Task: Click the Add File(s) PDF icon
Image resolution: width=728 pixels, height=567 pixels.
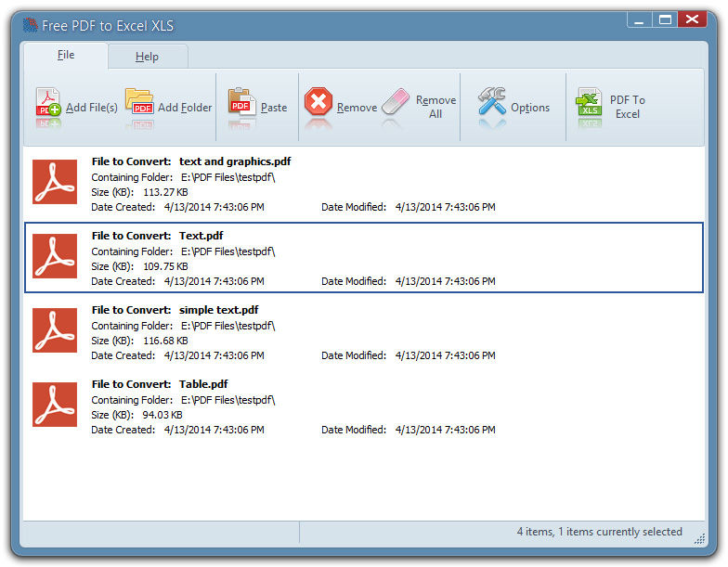Action: [x=48, y=102]
